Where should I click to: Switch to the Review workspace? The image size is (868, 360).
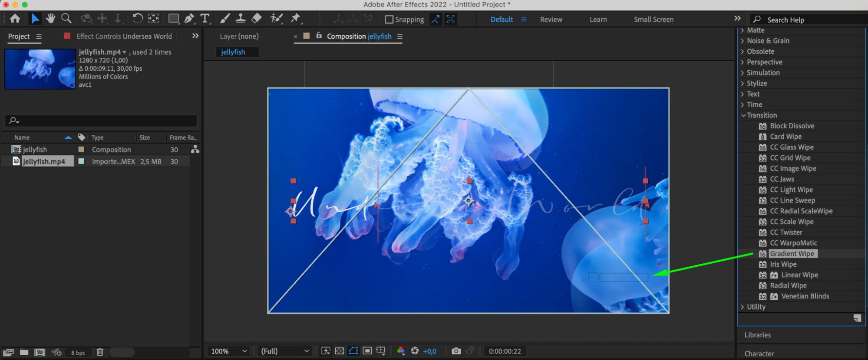click(x=551, y=20)
